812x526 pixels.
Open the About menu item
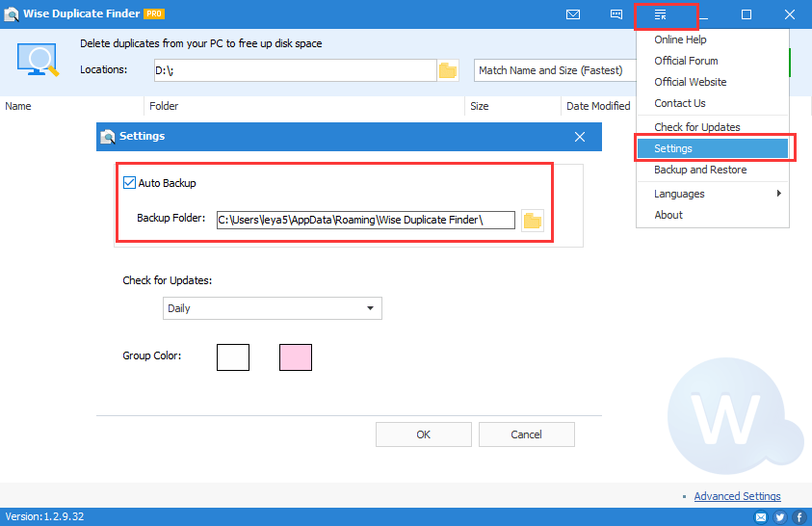(713, 215)
